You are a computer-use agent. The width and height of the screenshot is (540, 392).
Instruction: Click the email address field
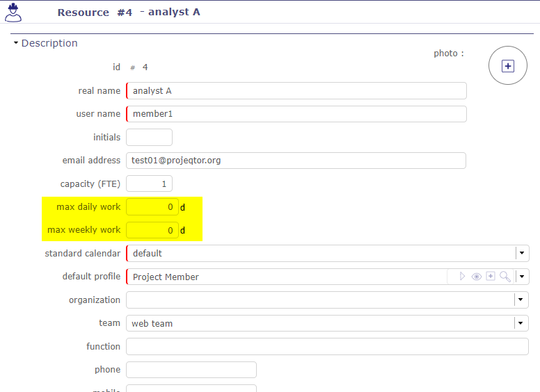click(296, 161)
